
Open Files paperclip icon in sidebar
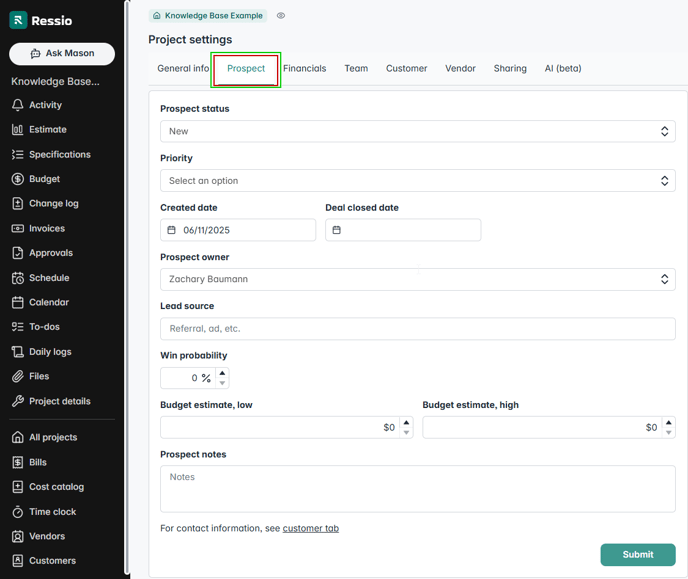(18, 377)
